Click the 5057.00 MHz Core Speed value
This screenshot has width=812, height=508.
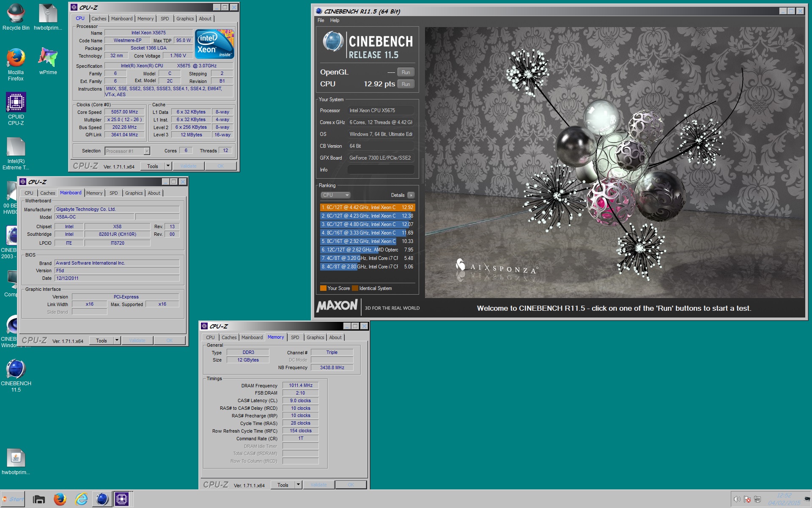click(x=124, y=112)
